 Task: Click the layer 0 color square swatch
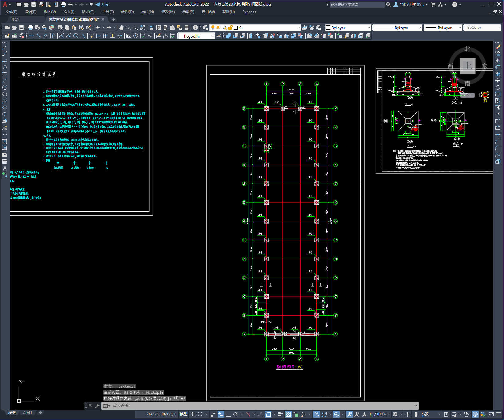coord(236,28)
